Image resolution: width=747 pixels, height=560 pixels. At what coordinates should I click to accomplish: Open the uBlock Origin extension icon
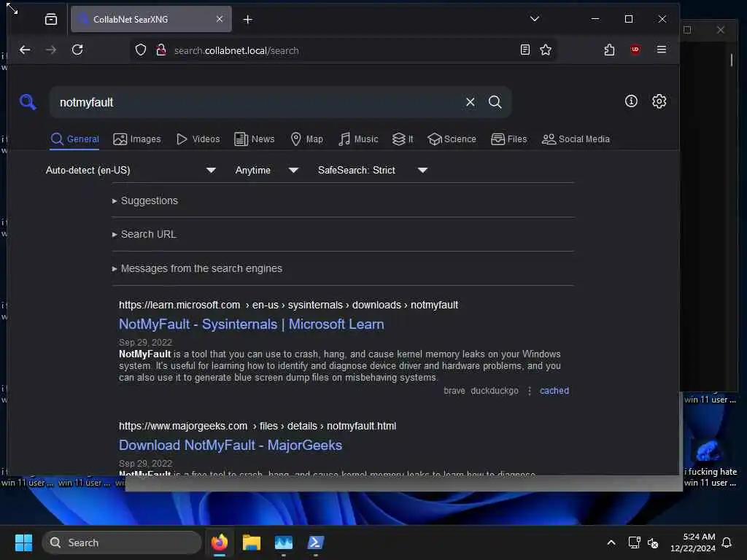[x=635, y=50]
